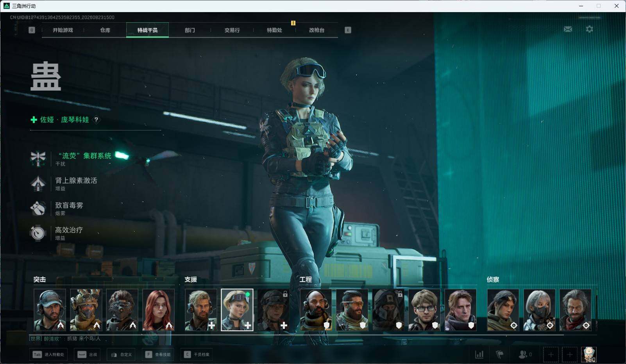Image resolution: width=626 pixels, height=364 pixels.
Task: Open the 特勤处 tab
Action: pyautogui.click(x=274, y=30)
